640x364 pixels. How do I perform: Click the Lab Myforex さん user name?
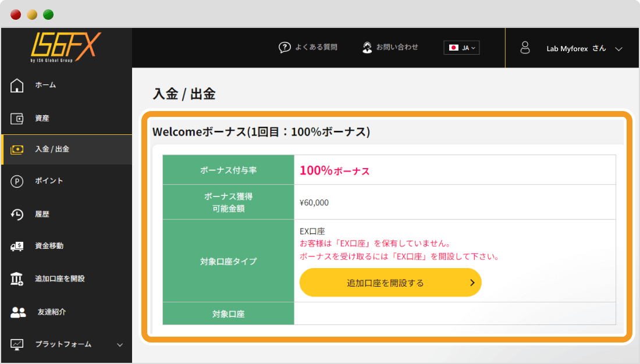pos(577,49)
